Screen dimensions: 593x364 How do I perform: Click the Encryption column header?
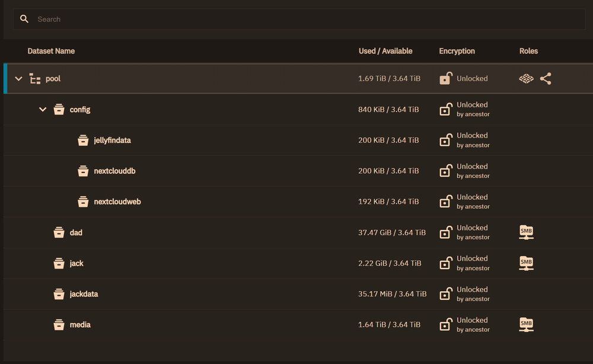click(x=457, y=51)
